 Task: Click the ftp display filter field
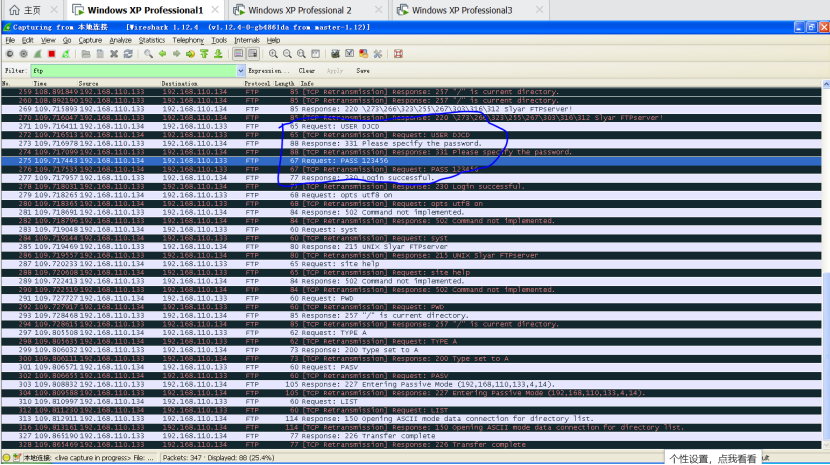coord(133,70)
